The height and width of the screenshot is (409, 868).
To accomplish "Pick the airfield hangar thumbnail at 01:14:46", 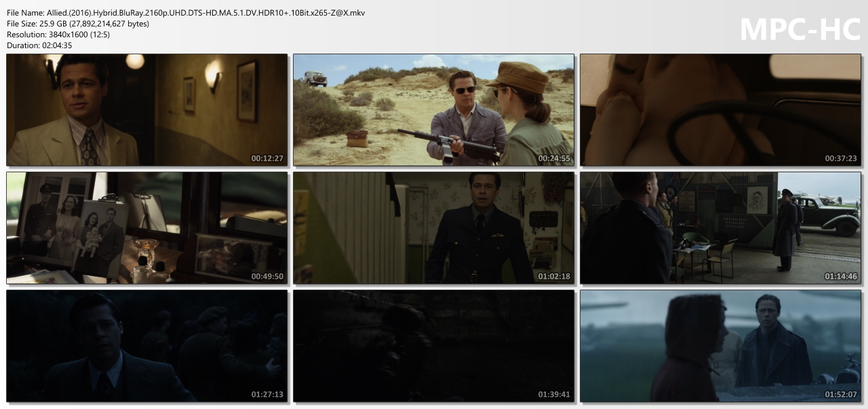I will point(721,228).
